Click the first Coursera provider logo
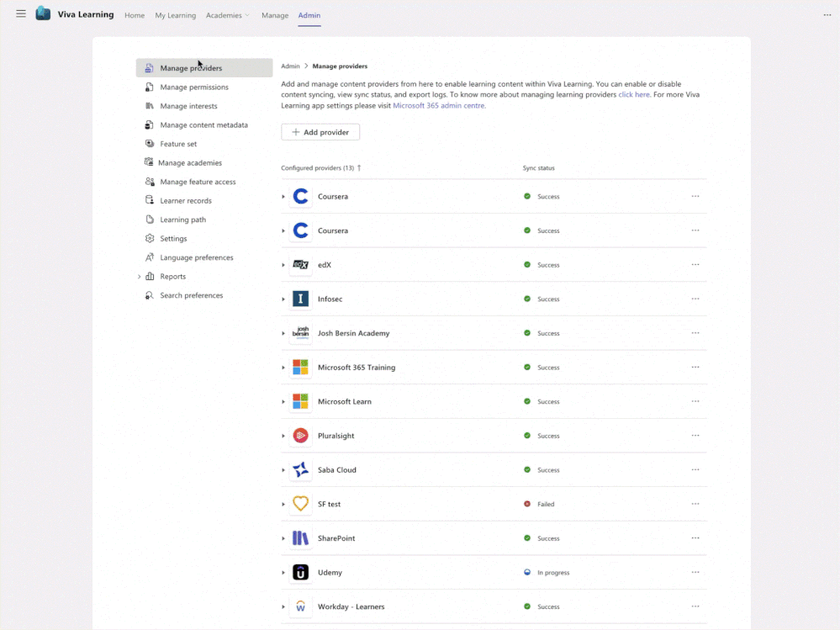Viewport: 840px width, 630px height. [x=300, y=197]
